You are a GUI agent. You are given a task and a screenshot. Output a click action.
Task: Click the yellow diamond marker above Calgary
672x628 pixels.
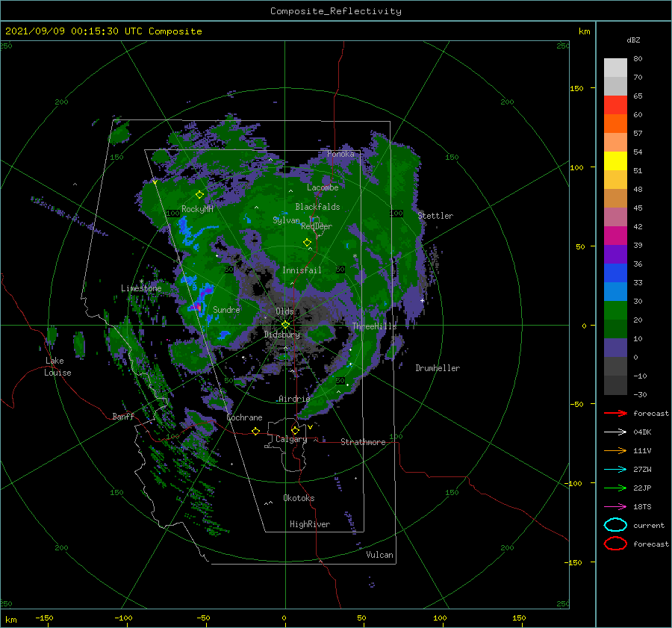tap(295, 430)
